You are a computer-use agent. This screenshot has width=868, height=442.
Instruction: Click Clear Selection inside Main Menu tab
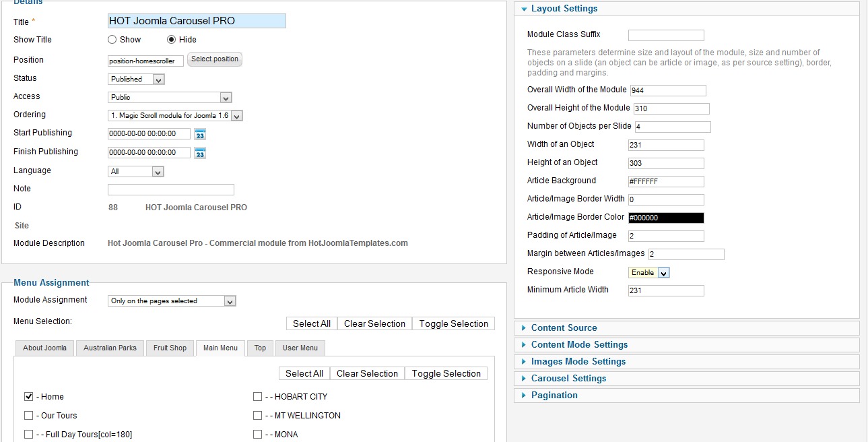coord(367,374)
